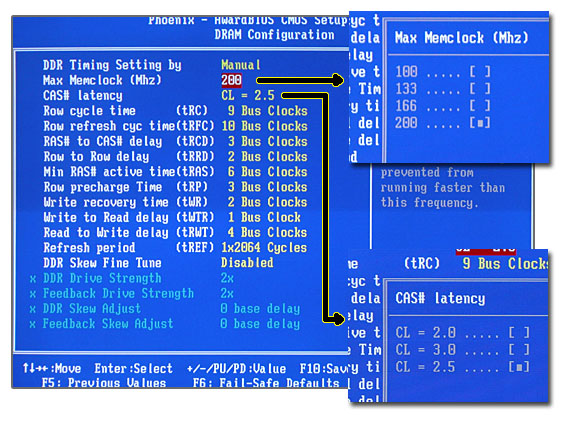
Task: Select the 166 MHz memclock option
Action: tap(443, 106)
